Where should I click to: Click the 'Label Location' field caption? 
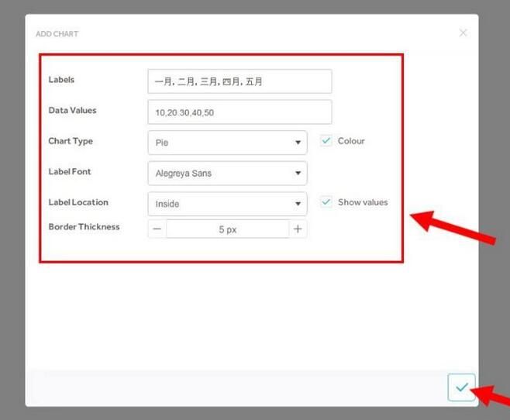pos(78,202)
